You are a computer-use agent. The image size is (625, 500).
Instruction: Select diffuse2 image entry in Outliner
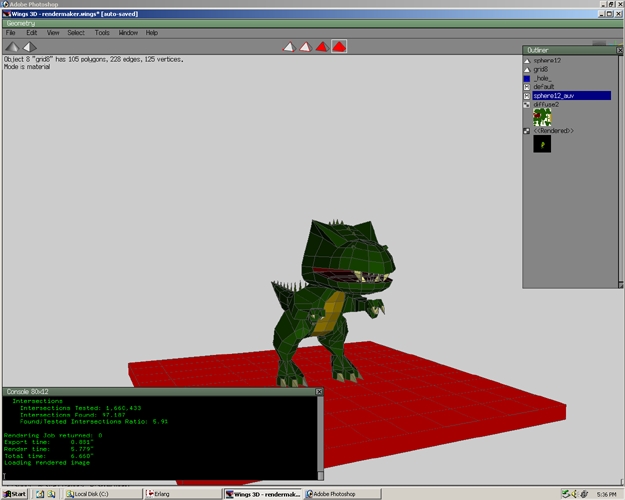[546, 104]
